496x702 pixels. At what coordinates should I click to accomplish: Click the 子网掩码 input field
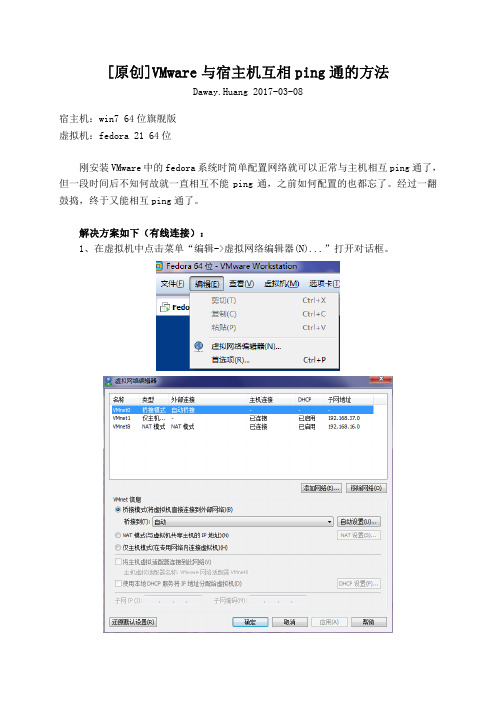point(277,601)
